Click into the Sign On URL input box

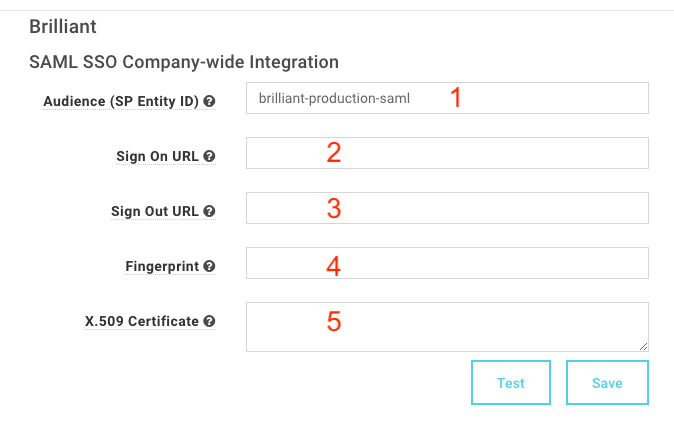447,153
